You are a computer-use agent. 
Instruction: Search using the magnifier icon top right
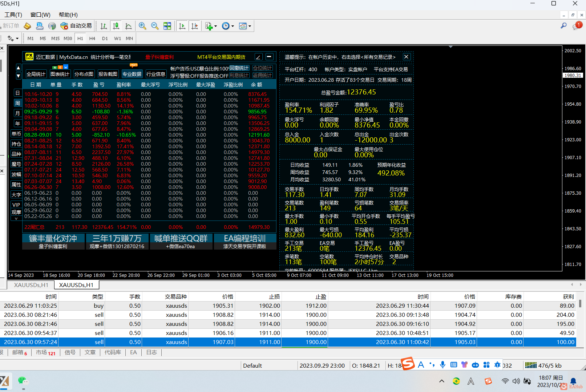click(563, 25)
